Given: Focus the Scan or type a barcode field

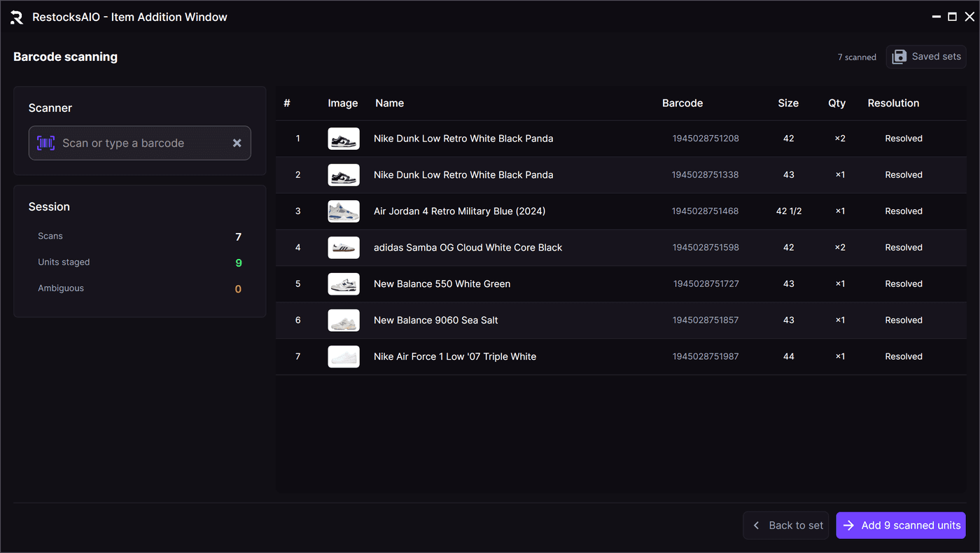Looking at the screenshot, I should [140, 143].
